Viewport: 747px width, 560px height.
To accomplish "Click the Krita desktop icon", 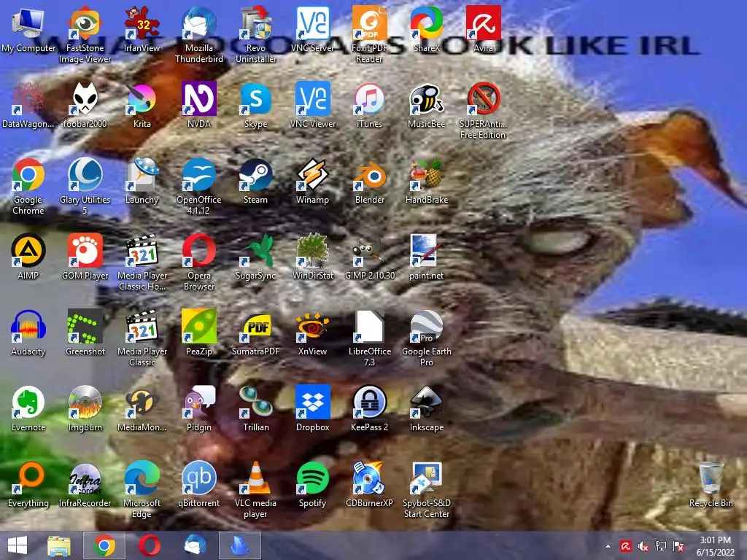I will pos(142,105).
